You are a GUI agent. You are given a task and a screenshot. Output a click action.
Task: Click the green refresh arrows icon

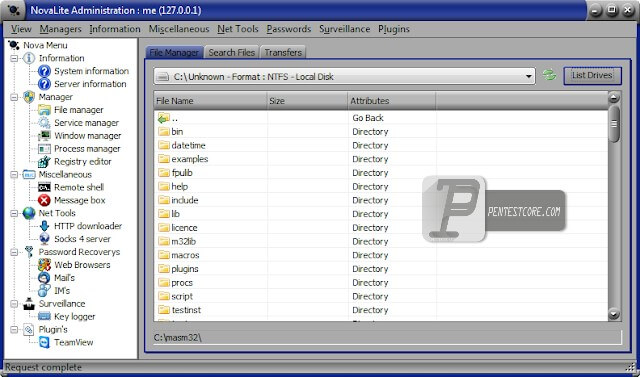tap(549, 75)
